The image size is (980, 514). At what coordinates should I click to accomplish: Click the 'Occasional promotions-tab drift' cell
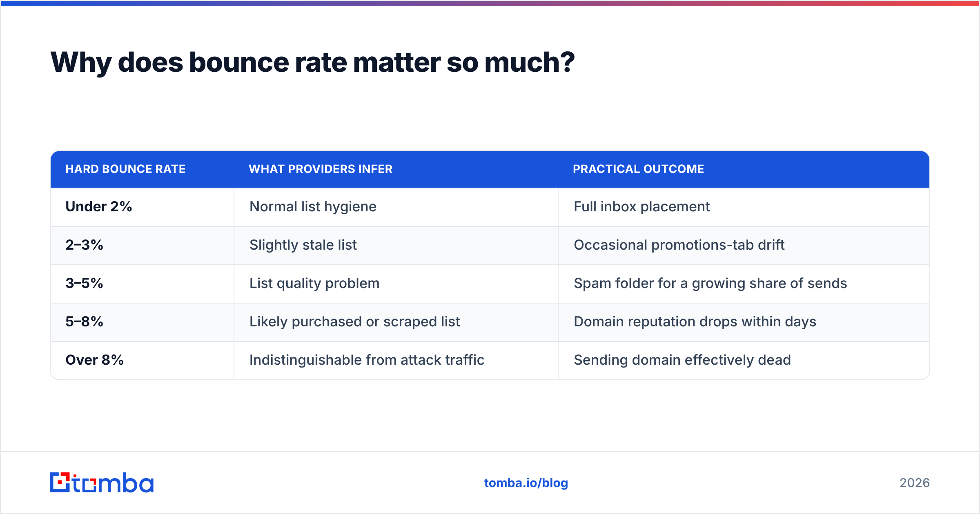coord(744,246)
